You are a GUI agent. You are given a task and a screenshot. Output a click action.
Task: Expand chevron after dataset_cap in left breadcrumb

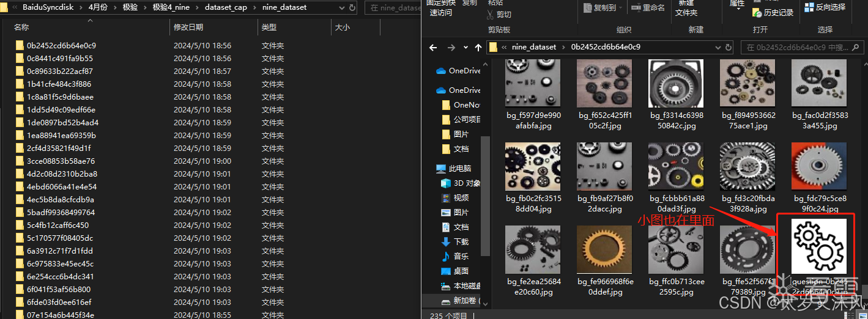[x=254, y=7]
